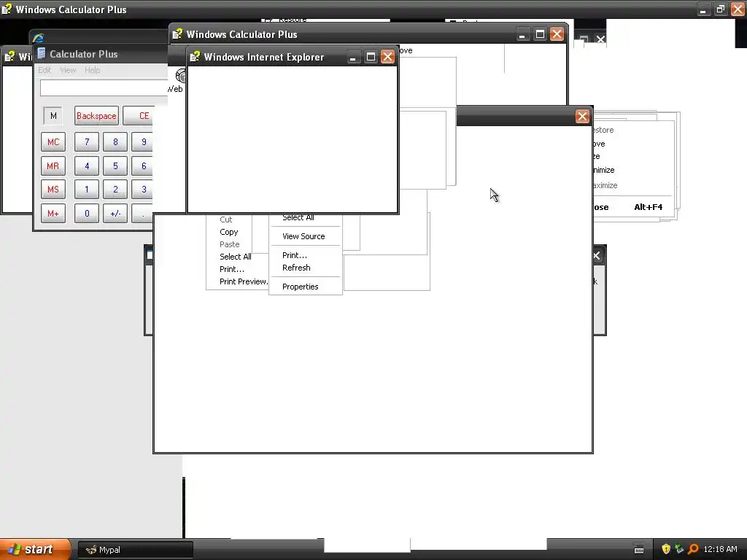747x560 pixels.
Task: Close the Windows Internet Explorer window
Action: click(388, 57)
